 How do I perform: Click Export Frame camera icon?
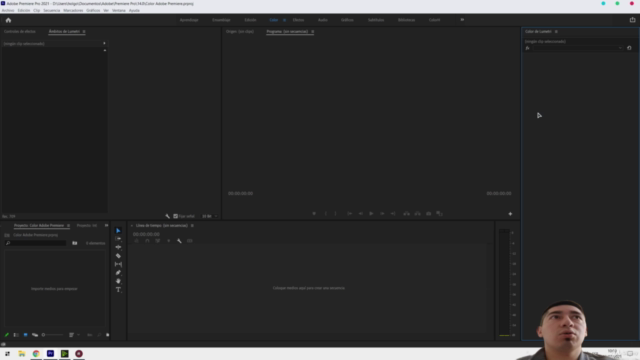(x=429, y=214)
